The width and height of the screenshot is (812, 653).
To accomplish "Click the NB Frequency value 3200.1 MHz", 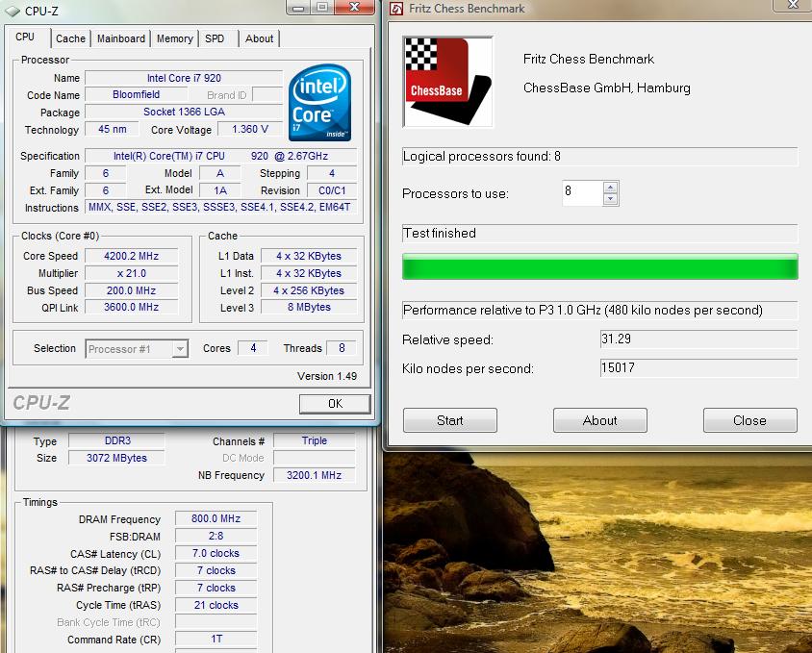I will (x=314, y=475).
